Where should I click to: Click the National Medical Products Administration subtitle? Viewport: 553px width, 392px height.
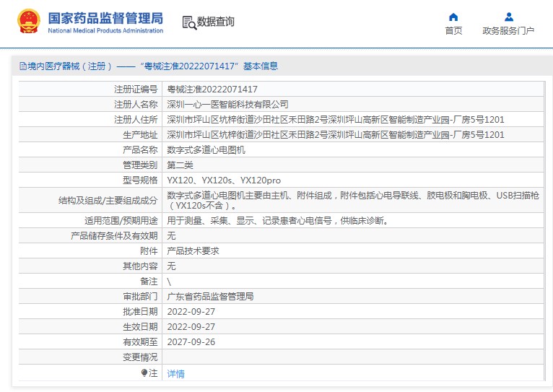click(x=105, y=30)
